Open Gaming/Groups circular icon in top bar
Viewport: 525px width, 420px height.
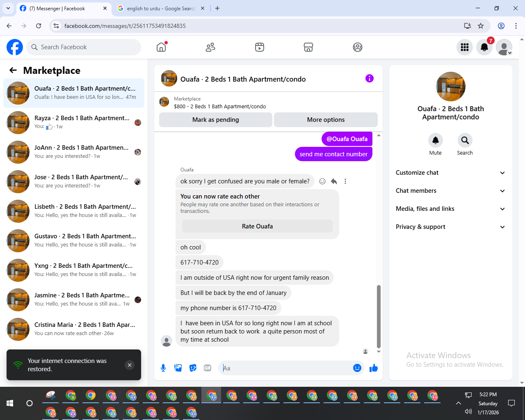pos(358,47)
